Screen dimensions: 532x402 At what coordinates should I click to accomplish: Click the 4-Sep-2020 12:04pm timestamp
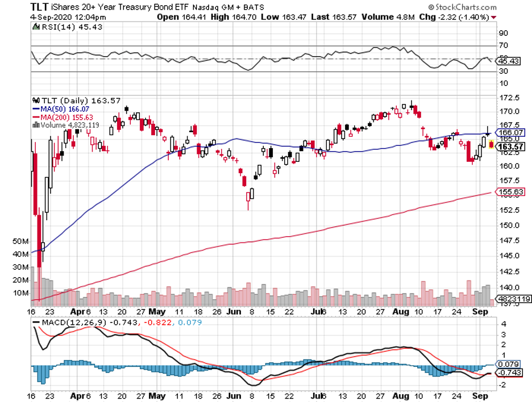[x=68, y=17]
